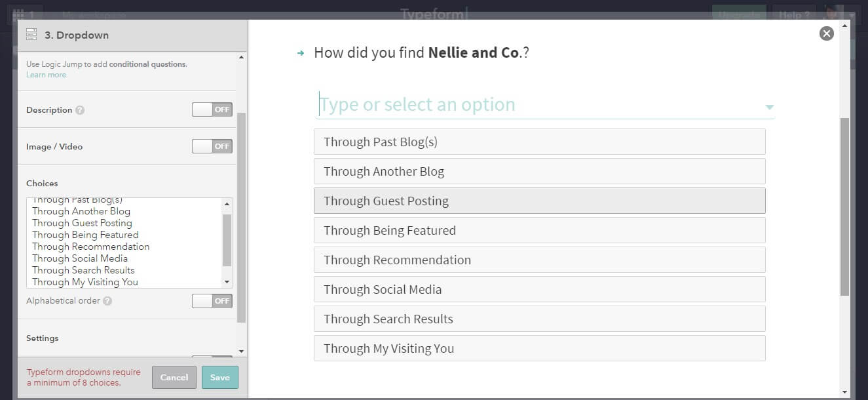This screenshot has width=868, height=400.
Task: Select Through Social Media option
Action: pos(540,289)
